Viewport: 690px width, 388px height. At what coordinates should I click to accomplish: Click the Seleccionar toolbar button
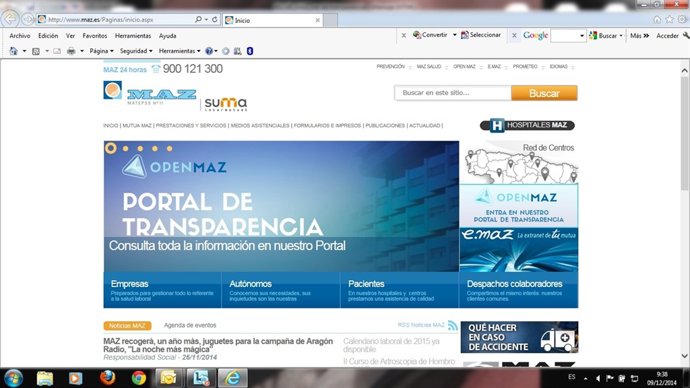(x=481, y=35)
